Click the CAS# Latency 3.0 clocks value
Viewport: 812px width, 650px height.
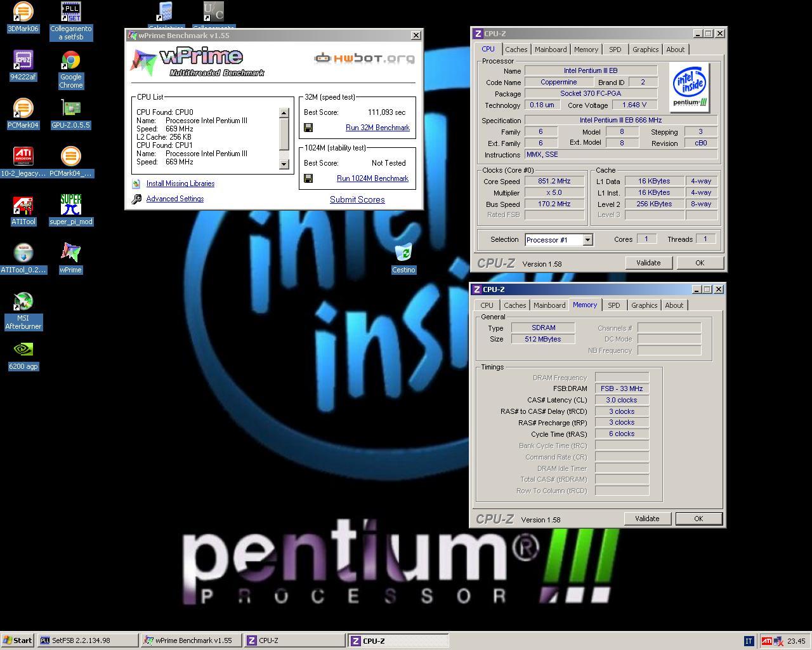click(x=622, y=400)
